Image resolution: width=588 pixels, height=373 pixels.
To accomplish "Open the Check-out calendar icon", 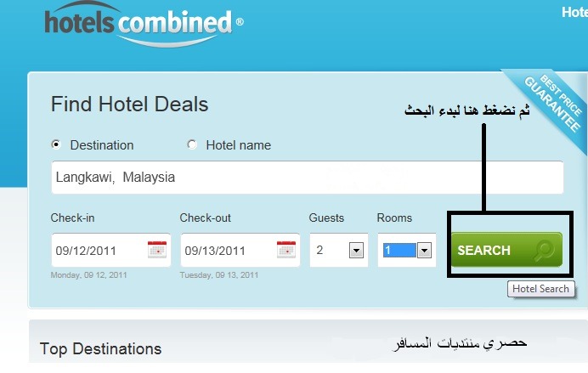I will point(286,250).
